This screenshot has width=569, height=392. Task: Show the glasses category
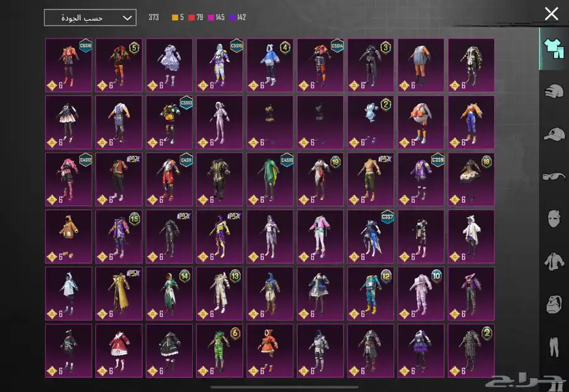[554, 176]
